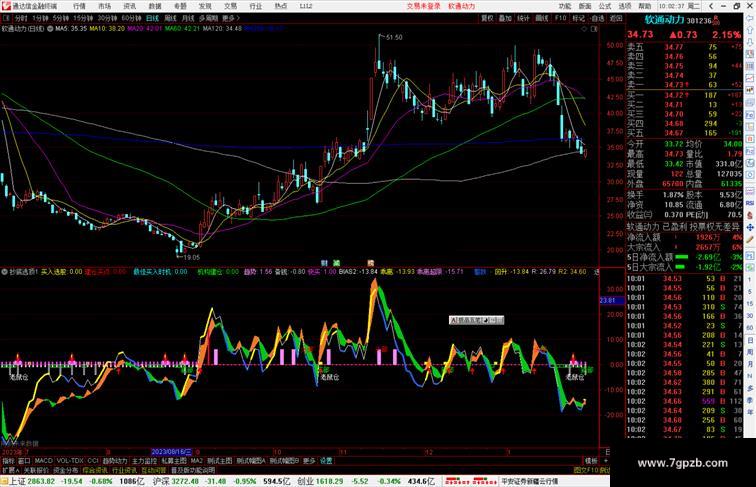Switch chart to 30分钟 period

click(107, 18)
